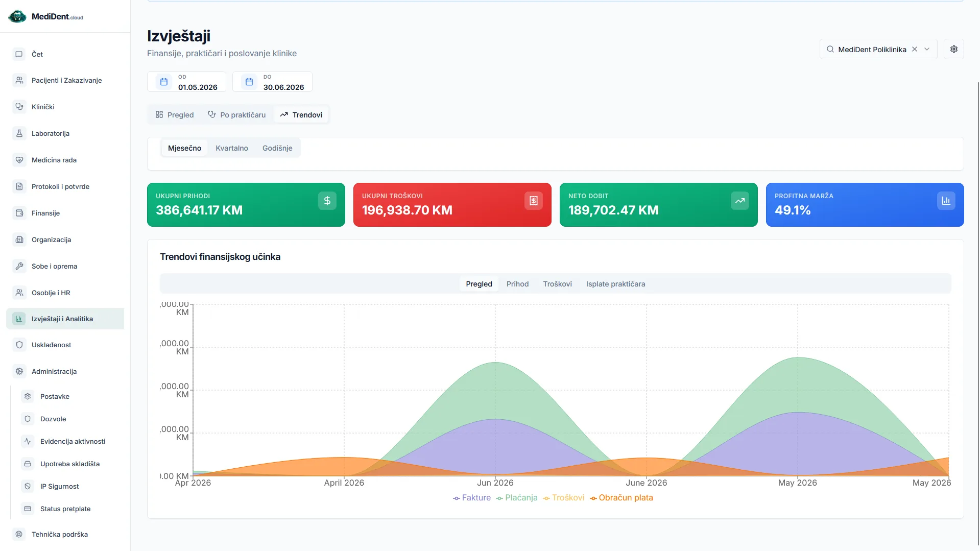Click the Čet chat icon in sidebar
The height and width of the screenshot is (551, 980).
19,54
